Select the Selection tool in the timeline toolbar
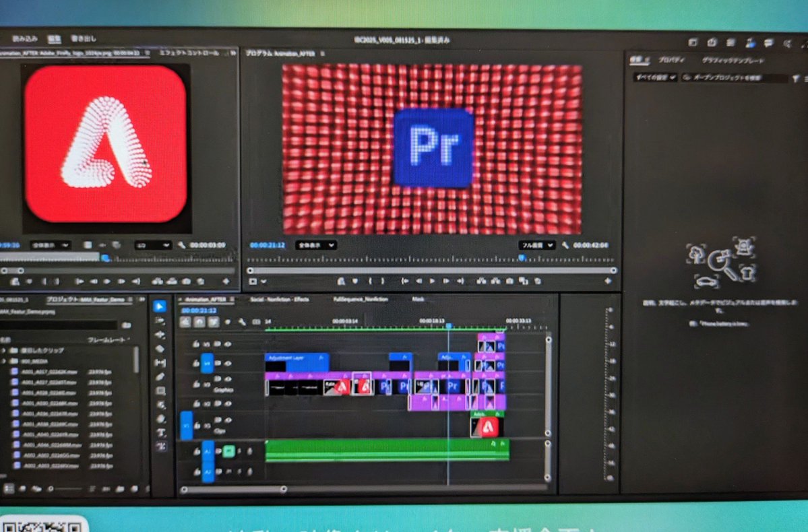The width and height of the screenshot is (808, 532). pos(160,306)
